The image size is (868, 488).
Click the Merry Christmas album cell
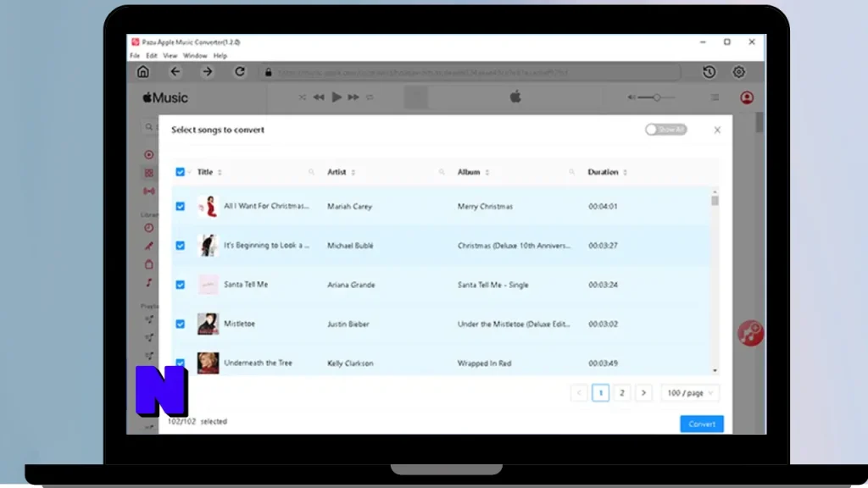point(485,207)
